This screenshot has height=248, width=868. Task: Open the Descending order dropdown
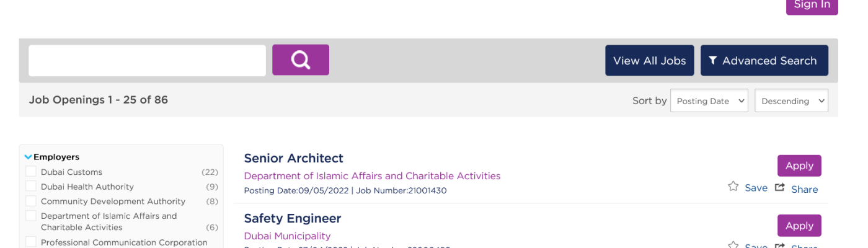coord(791,101)
